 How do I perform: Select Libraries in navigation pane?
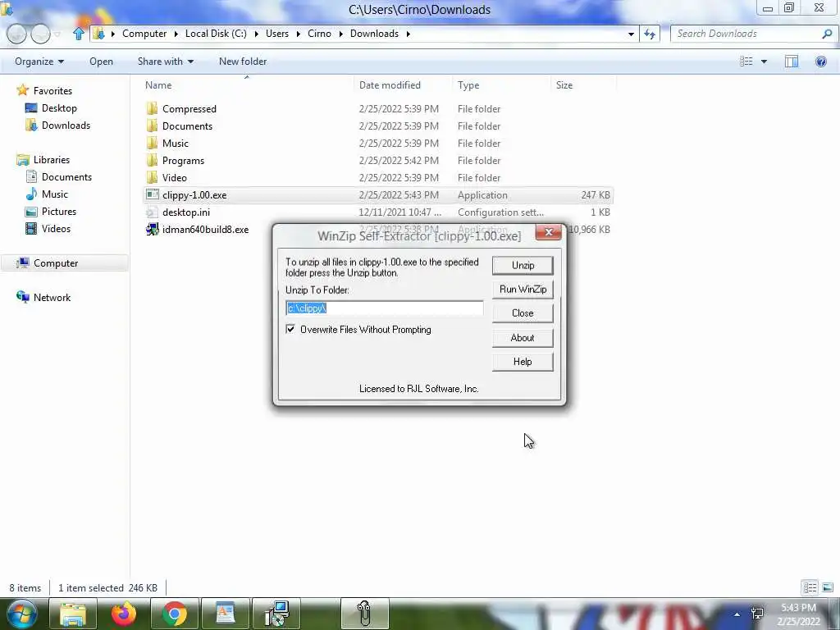click(52, 160)
